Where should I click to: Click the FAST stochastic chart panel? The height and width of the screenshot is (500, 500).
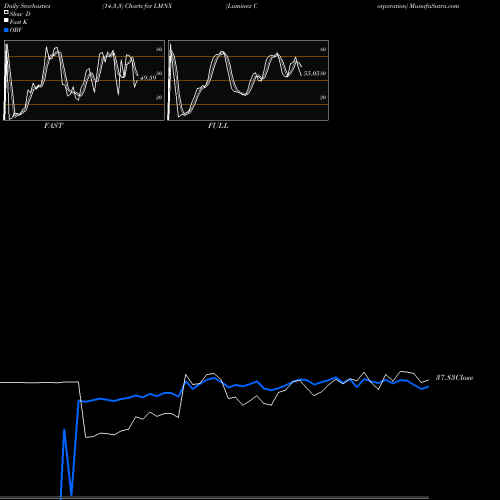coord(84,80)
